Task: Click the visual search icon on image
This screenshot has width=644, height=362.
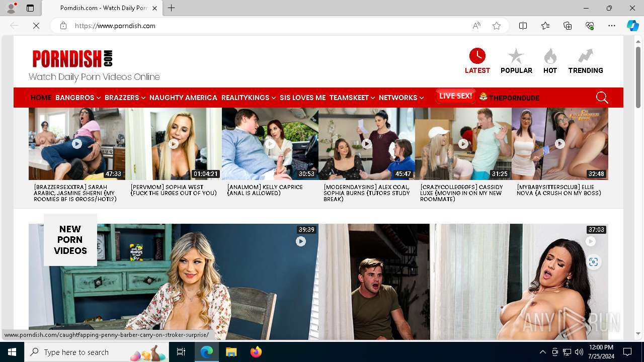Action: coord(594,262)
